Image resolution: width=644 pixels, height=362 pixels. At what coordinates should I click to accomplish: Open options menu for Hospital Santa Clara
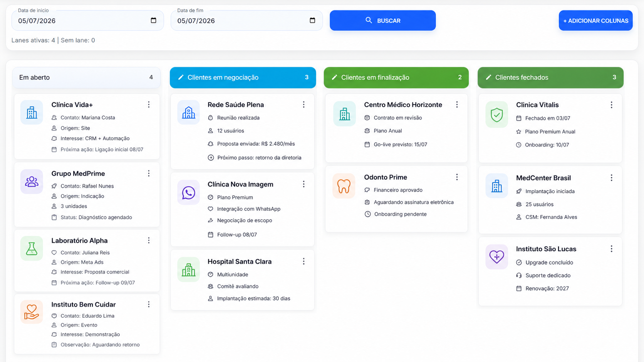tap(304, 262)
